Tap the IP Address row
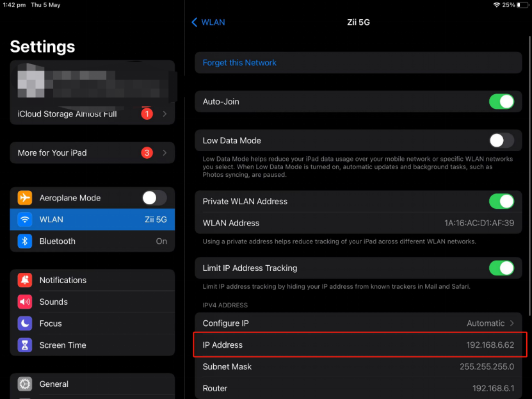 tap(359, 345)
